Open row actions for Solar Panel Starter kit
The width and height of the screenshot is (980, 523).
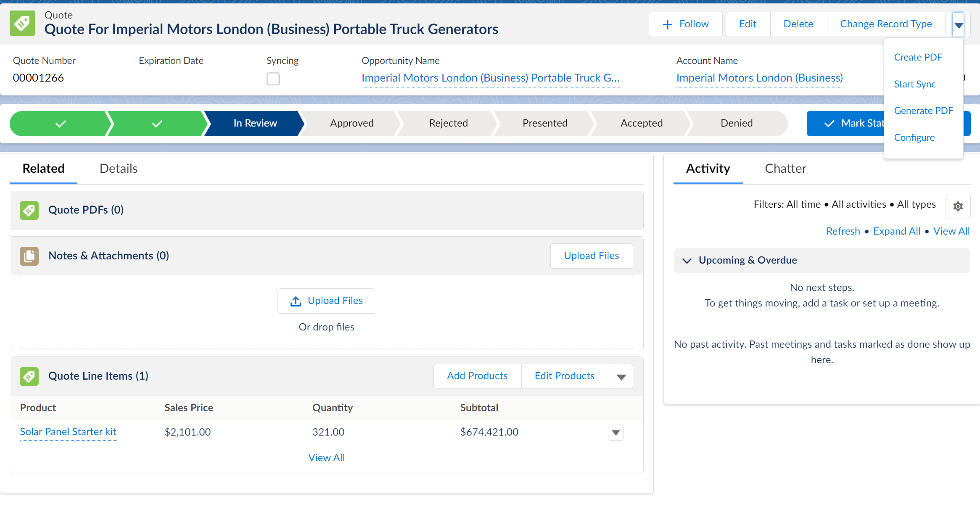pyautogui.click(x=615, y=432)
